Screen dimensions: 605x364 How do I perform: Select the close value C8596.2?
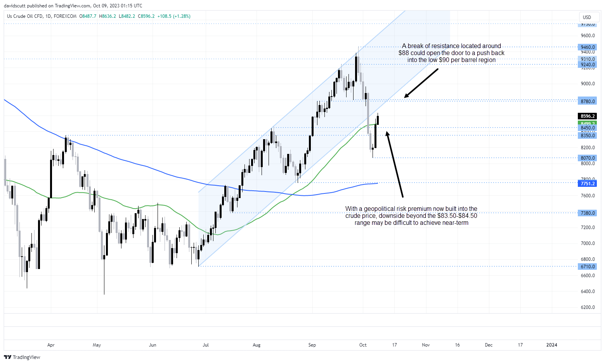point(146,16)
